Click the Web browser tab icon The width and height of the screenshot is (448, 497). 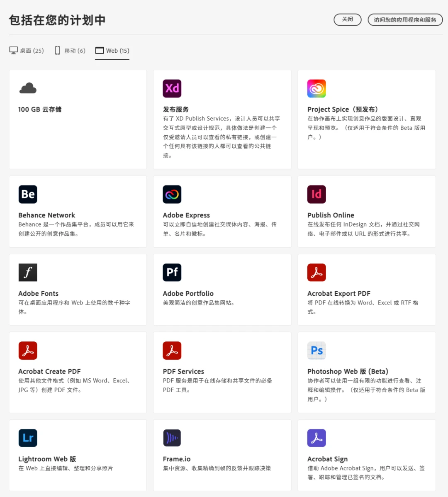coord(100,50)
